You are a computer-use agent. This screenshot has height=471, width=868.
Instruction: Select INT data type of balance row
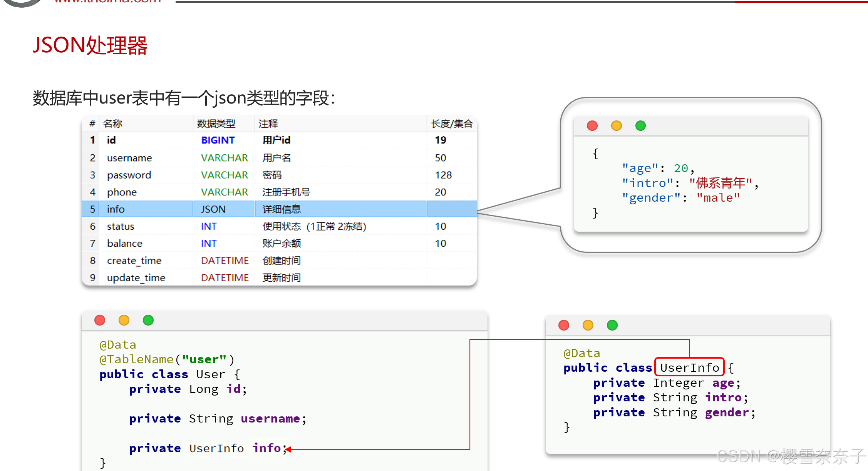coord(209,243)
